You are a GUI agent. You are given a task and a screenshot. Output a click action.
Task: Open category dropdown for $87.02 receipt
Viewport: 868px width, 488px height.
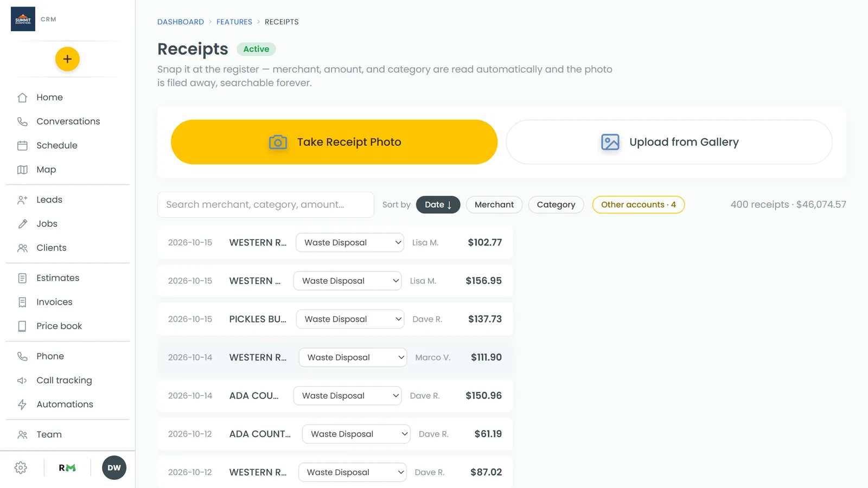[353, 472]
